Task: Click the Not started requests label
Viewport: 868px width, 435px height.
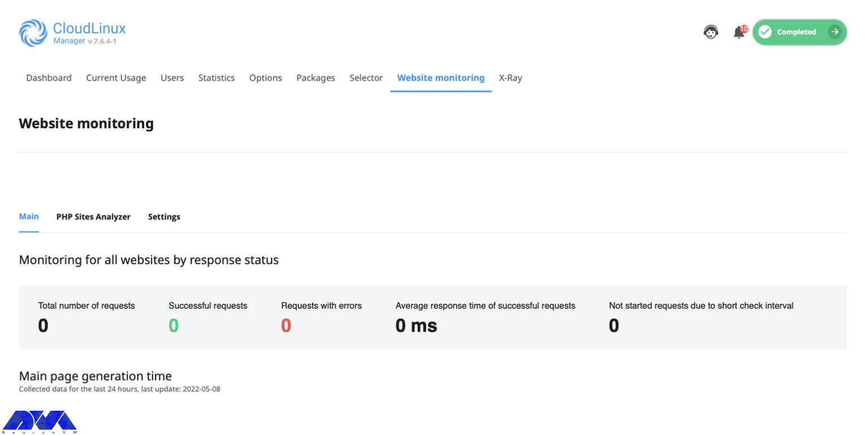Action: (x=701, y=305)
